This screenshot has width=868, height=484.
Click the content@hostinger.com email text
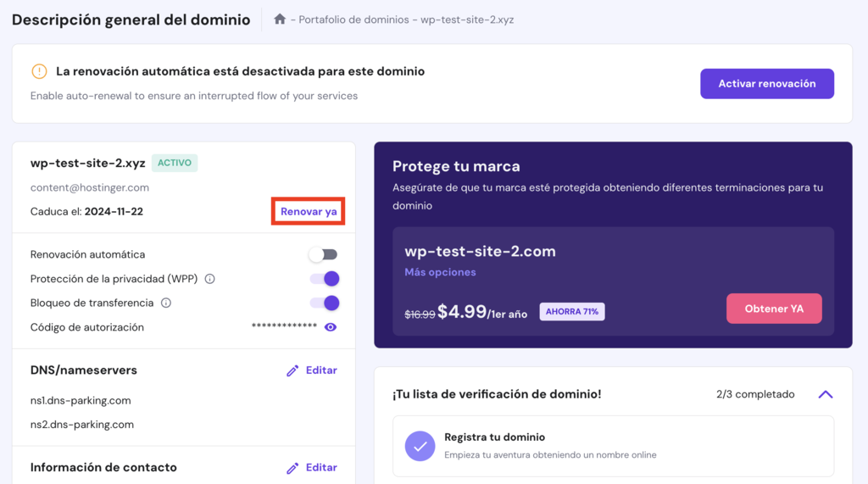(x=90, y=187)
